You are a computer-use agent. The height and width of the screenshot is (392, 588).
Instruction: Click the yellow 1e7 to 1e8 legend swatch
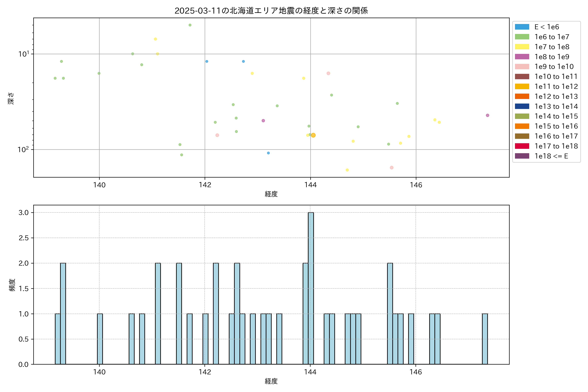(x=522, y=47)
